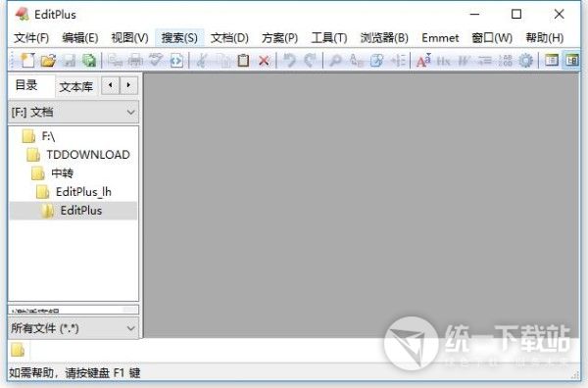Click the Go to Line icon
This screenshot has height=388, width=588.
[x=398, y=60]
